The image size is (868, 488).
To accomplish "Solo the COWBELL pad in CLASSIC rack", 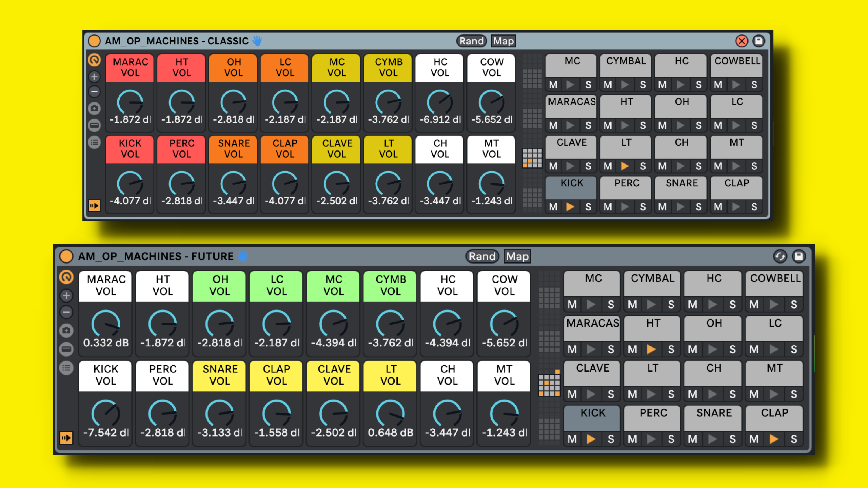I will click(x=754, y=85).
